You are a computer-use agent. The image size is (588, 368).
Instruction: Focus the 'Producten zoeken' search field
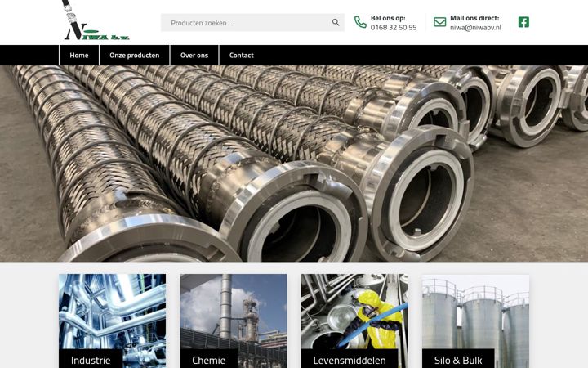[x=252, y=23]
